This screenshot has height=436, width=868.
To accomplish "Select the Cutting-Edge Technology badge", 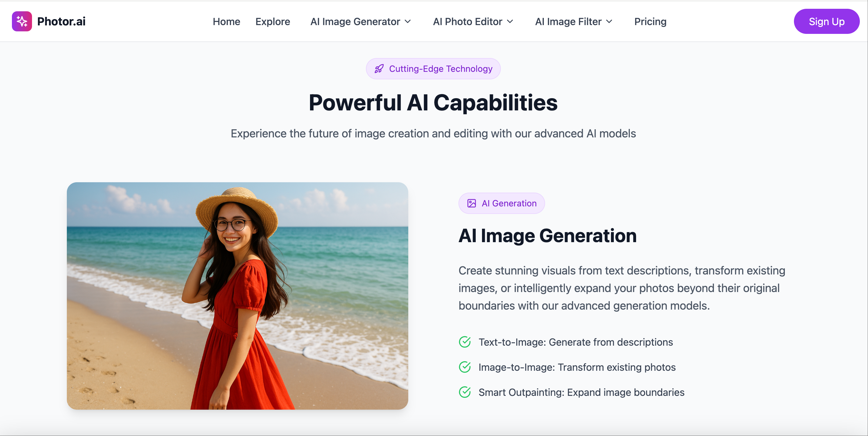I will (433, 68).
